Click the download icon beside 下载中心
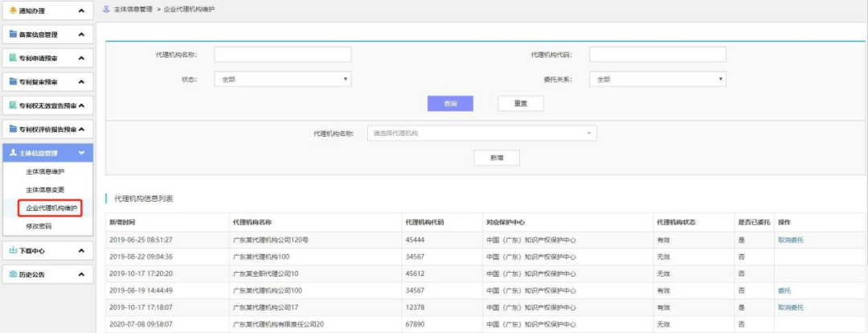Screen dimensions: 868x333 (12, 251)
